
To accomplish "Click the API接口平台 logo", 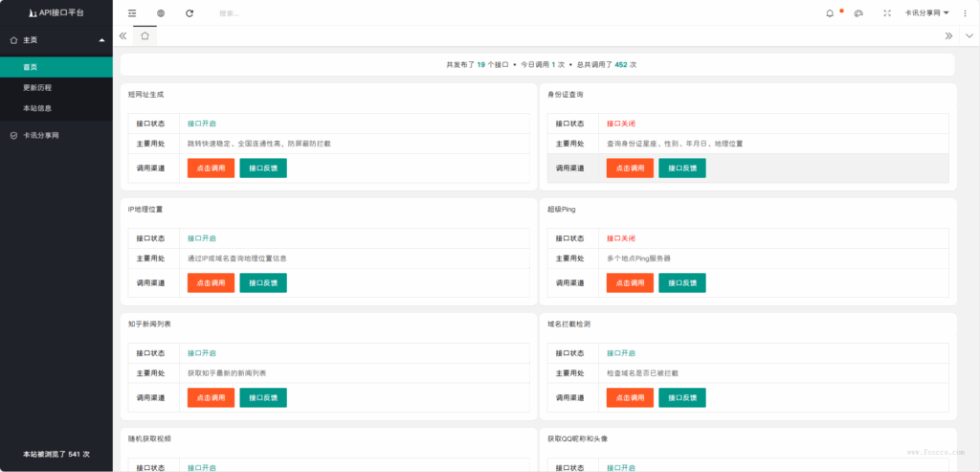I will point(56,13).
